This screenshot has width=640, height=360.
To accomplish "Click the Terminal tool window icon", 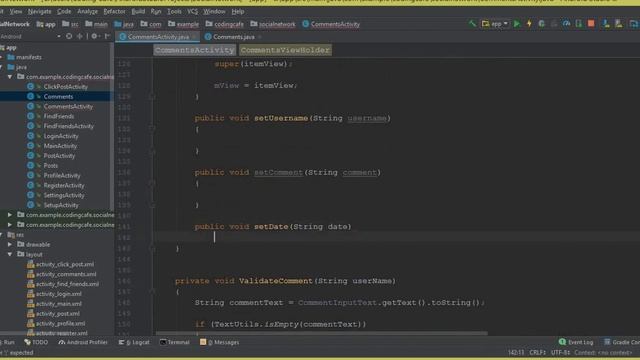I will [163, 342].
